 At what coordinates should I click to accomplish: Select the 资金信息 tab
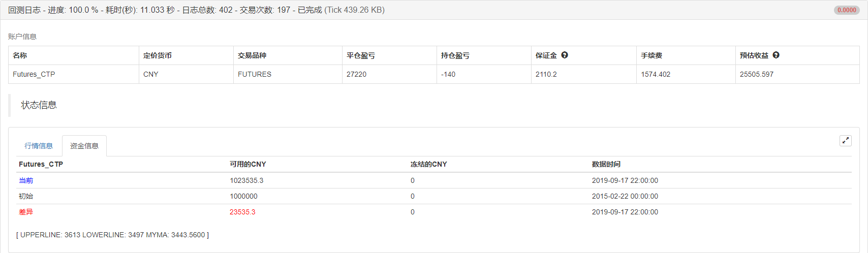pos(84,146)
